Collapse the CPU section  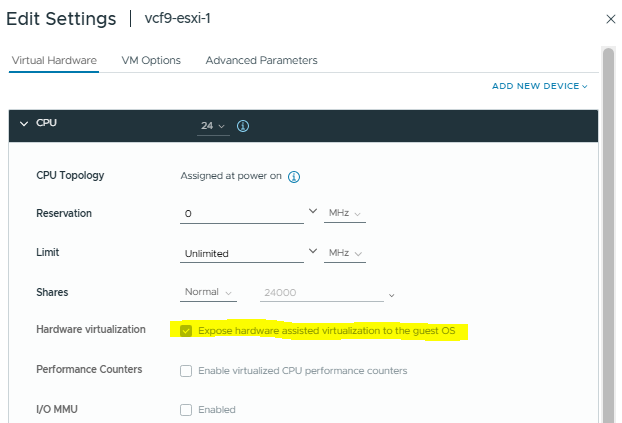coord(24,124)
